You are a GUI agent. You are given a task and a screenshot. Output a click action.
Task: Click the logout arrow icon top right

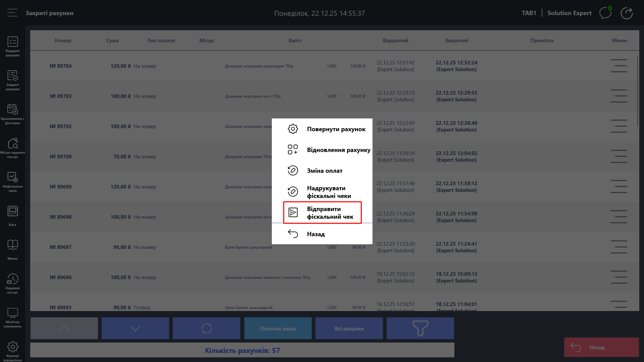pos(626,13)
